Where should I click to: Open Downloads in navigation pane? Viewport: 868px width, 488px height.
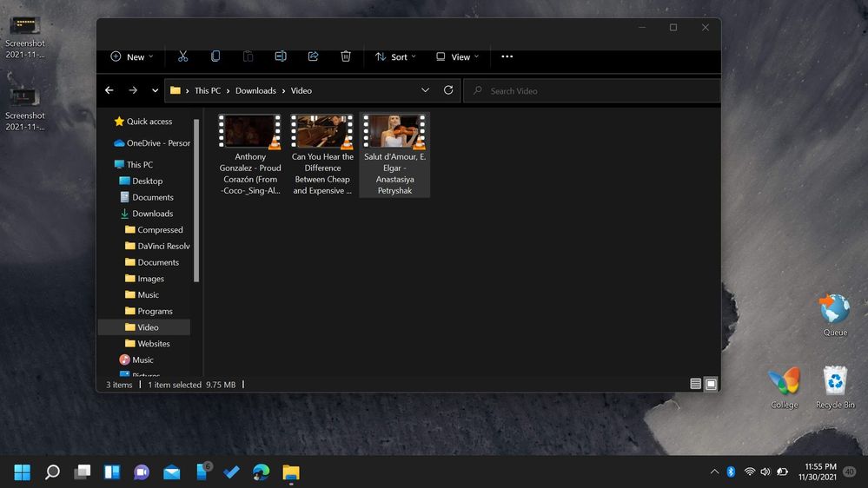point(147,214)
